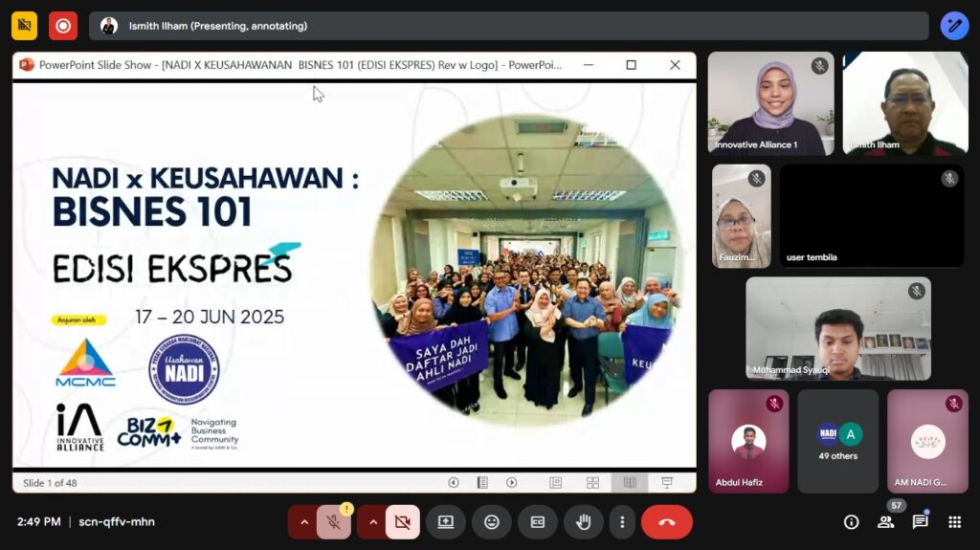Click the Usahawan NADI round logo
980x550 pixels.
(184, 369)
